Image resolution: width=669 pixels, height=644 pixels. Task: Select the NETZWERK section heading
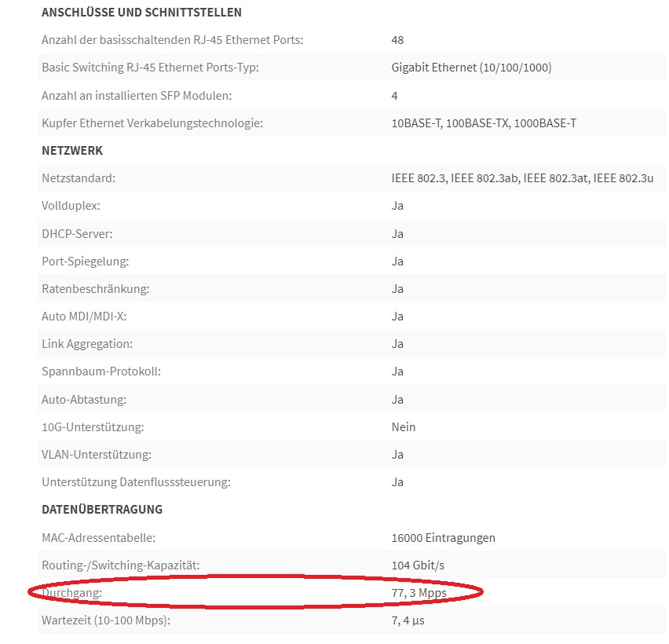click(72, 151)
